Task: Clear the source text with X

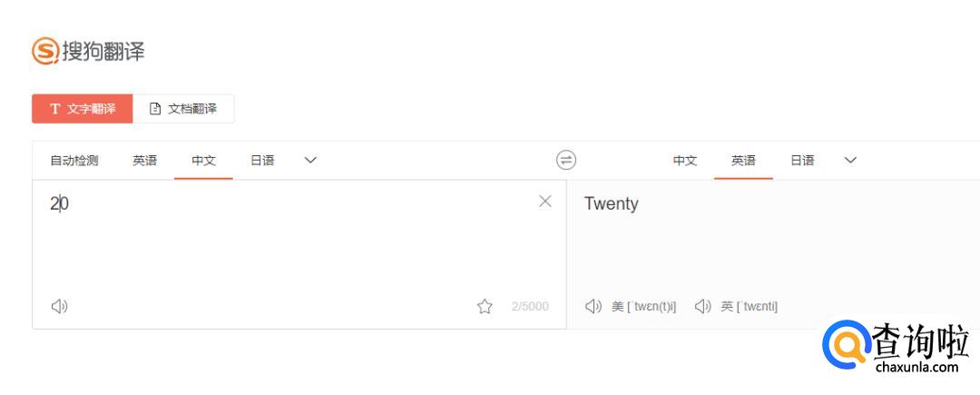Action: 545,202
